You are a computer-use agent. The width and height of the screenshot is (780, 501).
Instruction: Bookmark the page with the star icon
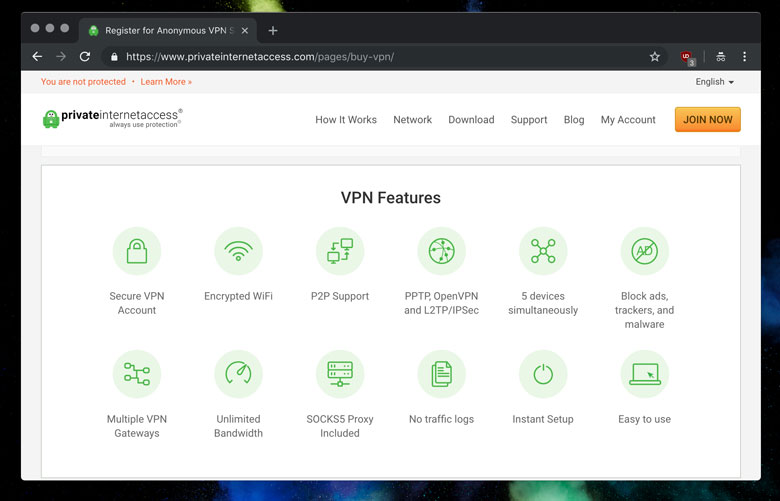655,57
